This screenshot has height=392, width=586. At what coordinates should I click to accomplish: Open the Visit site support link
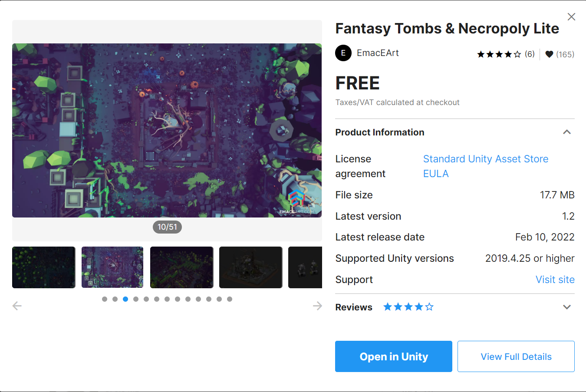(x=555, y=280)
